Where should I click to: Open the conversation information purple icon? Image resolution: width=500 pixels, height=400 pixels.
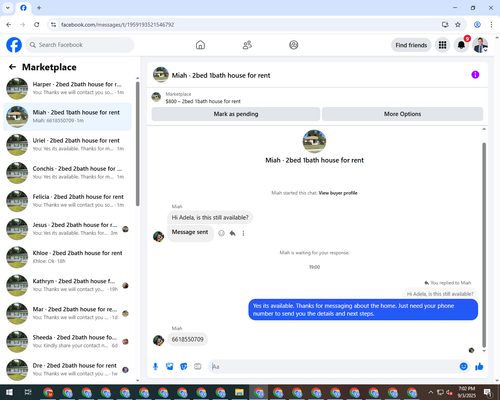point(475,75)
